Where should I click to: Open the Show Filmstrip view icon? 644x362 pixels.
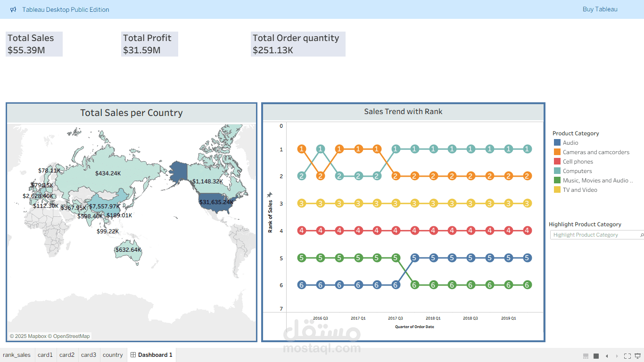tap(586, 355)
